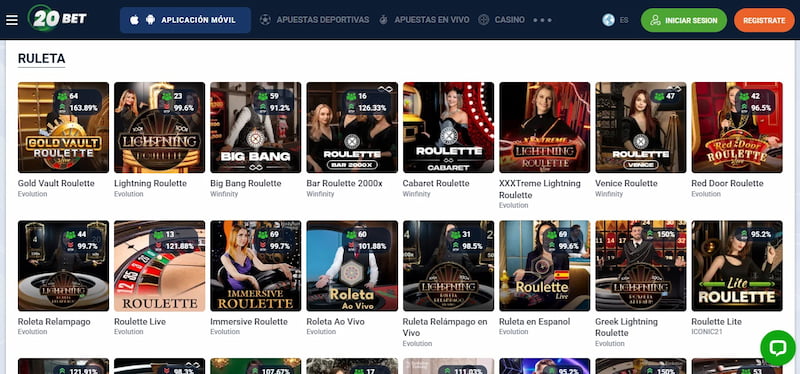Open the ES language selector

coord(624,20)
